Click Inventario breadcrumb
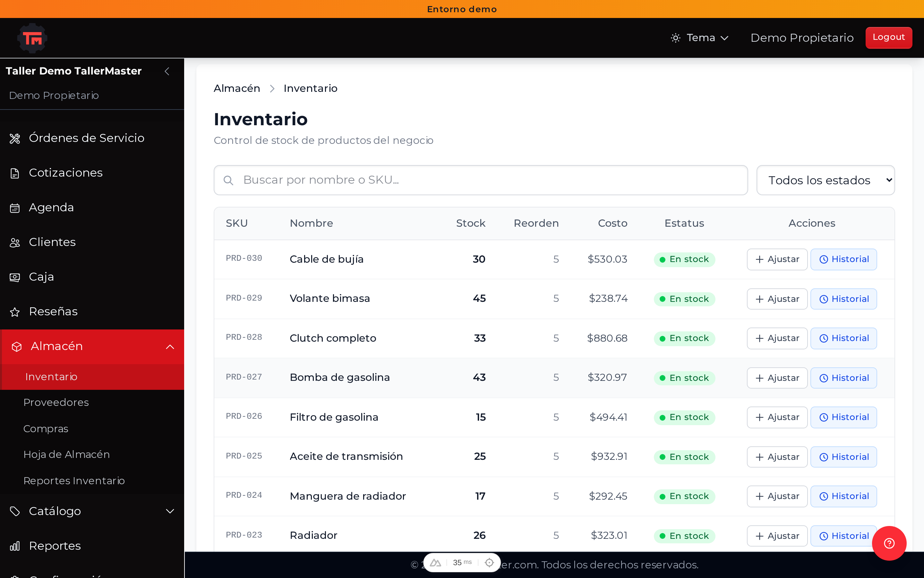Screen dimensions: 924x578 [311, 88]
